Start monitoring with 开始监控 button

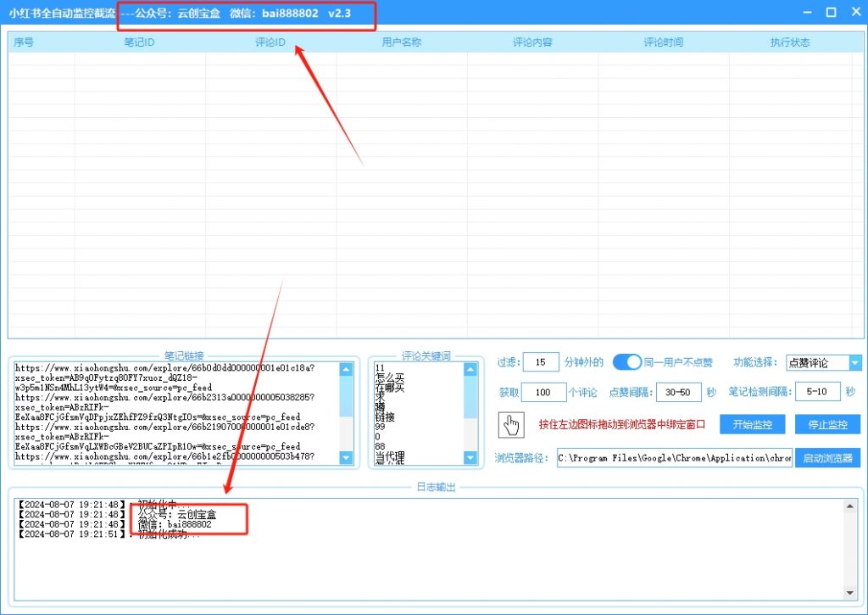(x=753, y=424)
